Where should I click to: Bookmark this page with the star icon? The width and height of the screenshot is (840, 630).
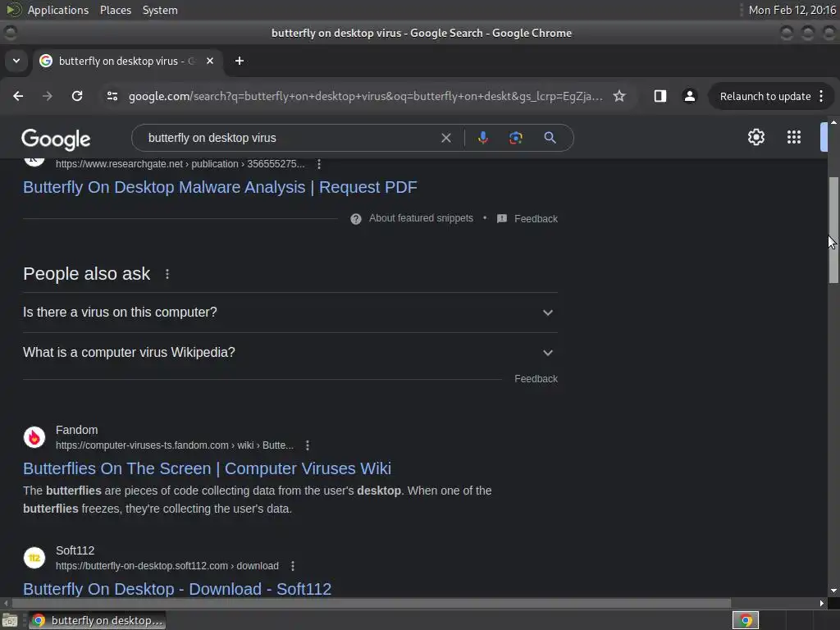point(619,96)
